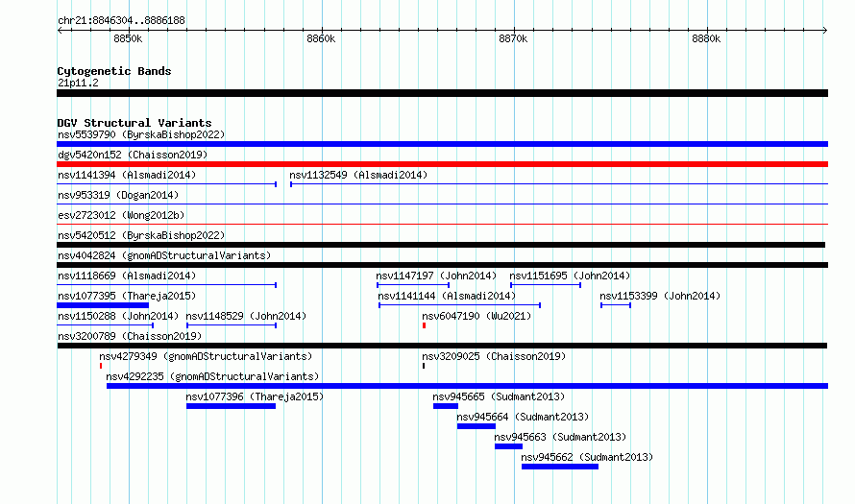Click nsv3209025 (Chaisson2019) label
Screen dimensions: 855x504
[494, 356]
